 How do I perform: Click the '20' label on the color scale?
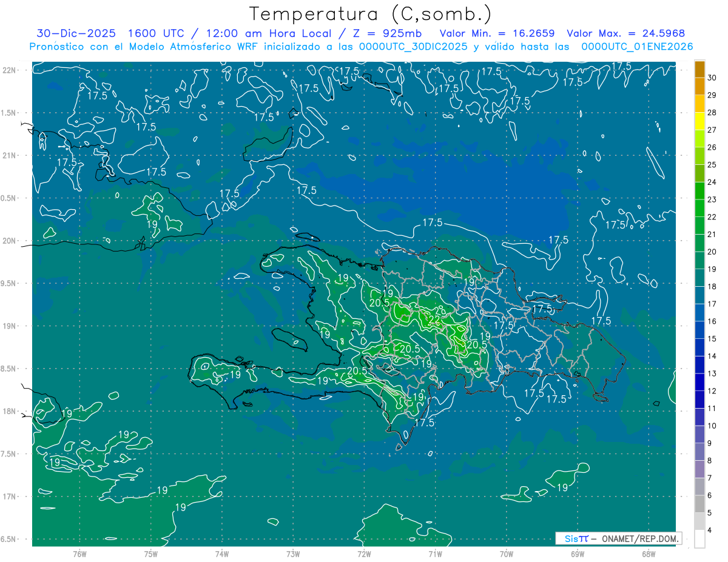coord(712,252)
